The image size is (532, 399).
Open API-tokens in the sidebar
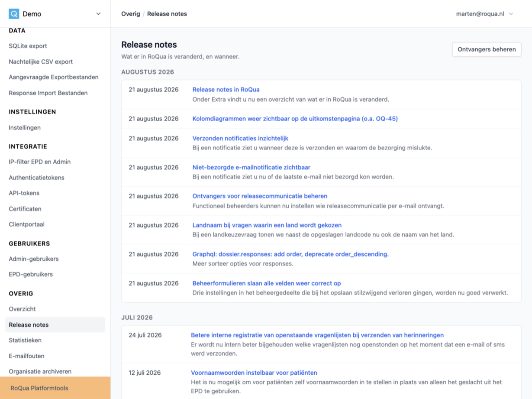24,193
